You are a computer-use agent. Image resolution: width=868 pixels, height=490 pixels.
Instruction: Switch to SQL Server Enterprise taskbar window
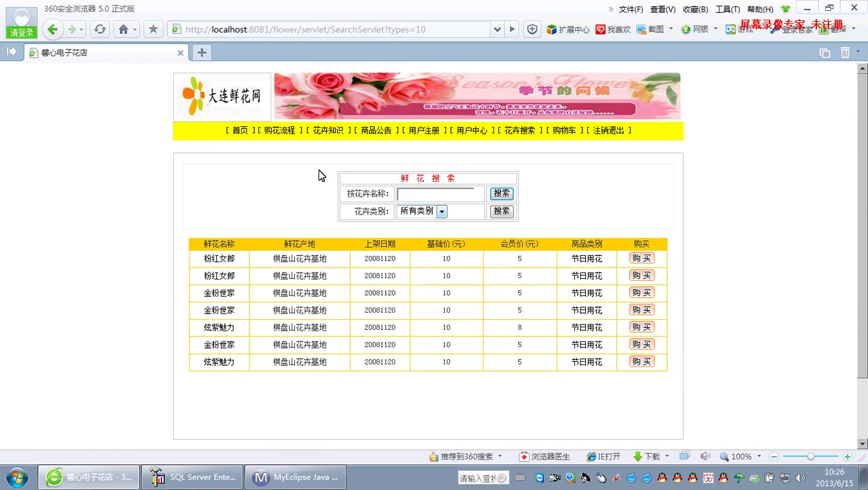click(193, 477)
